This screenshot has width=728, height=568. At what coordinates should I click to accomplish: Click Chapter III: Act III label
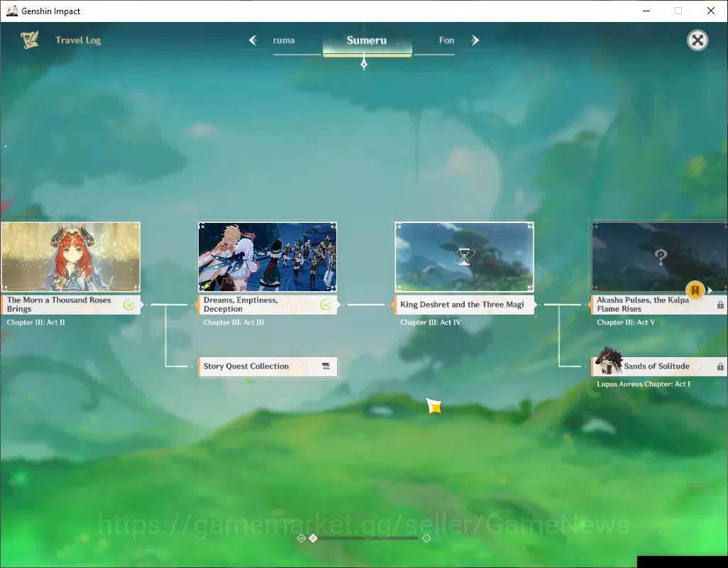click(233, 322)
